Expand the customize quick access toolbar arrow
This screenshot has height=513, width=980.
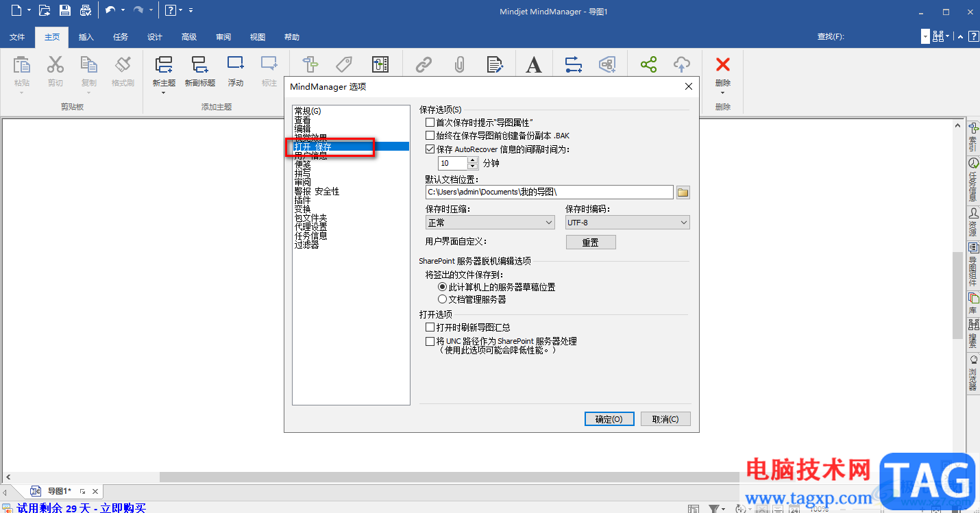tap(191, 10)
